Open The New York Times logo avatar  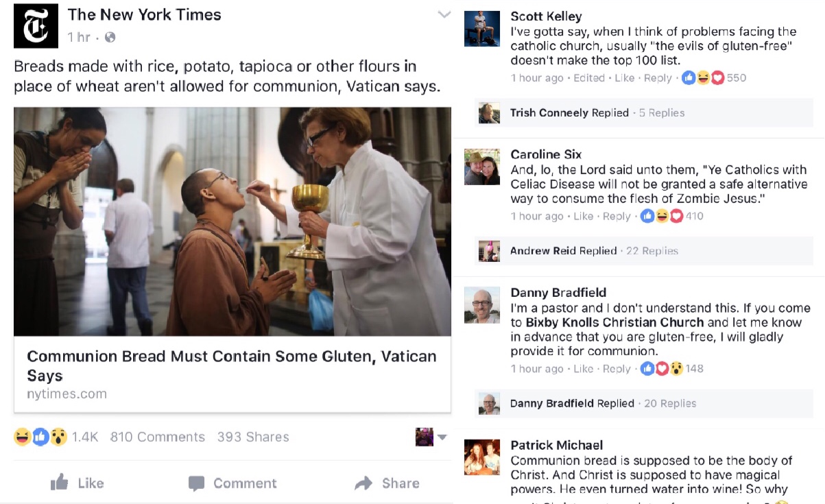36,26
